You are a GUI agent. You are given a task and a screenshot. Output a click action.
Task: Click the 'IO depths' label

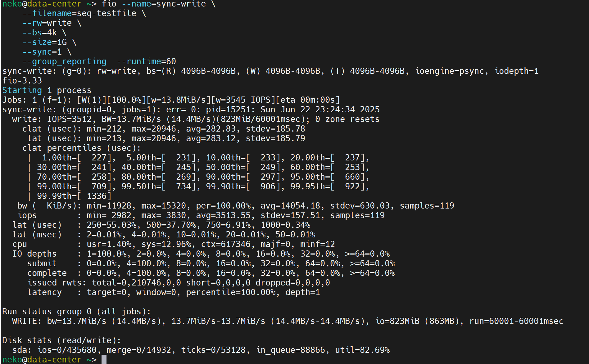click(34, 254)
